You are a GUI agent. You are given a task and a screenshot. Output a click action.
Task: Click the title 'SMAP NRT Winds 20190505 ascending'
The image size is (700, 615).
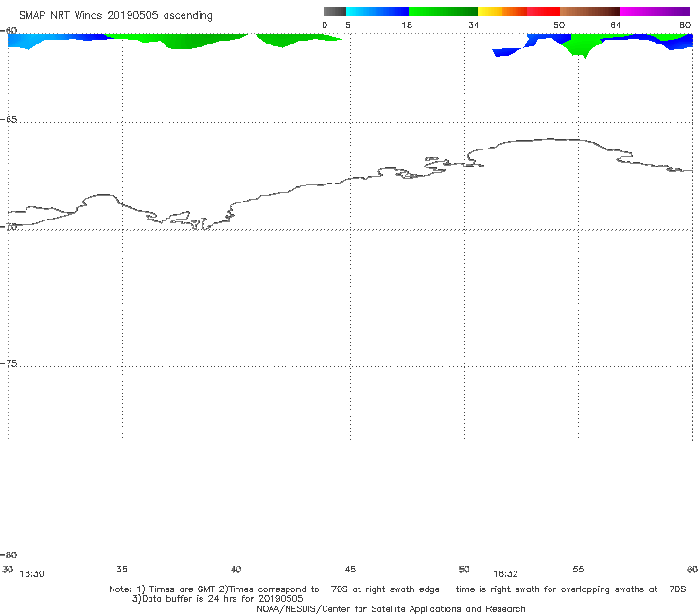pyautogui.click(x=115, y=16)
